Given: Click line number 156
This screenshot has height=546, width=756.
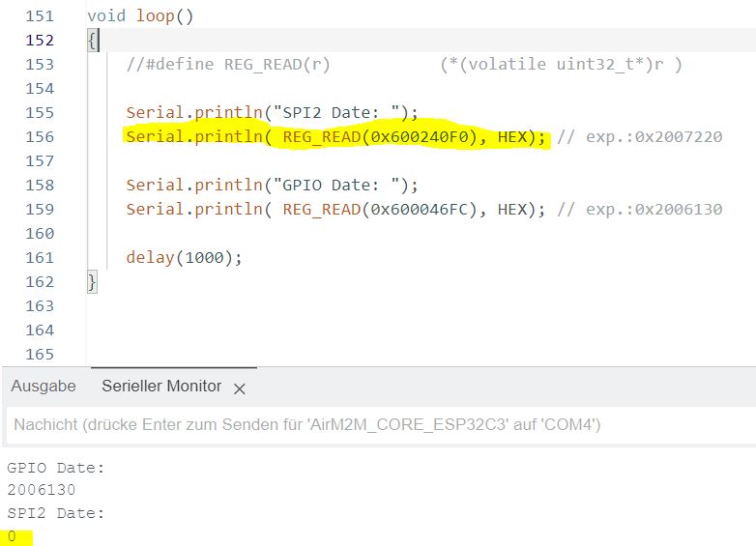Looking at the screenshot, I should [x=40, y=137].
